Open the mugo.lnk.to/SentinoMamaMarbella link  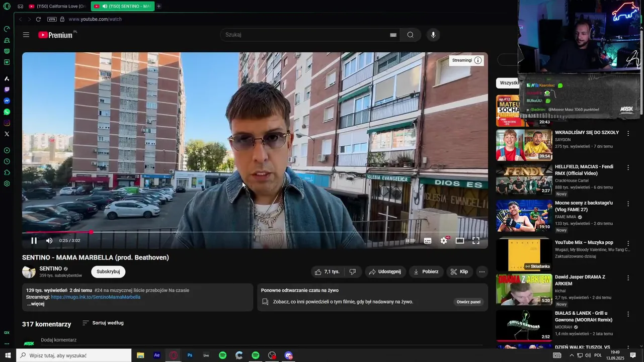click(96, 297)
